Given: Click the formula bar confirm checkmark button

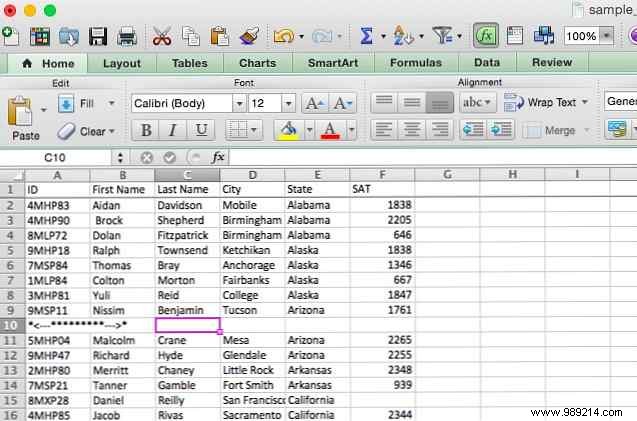Looking at the screenshot, I should tap(169, 158).
